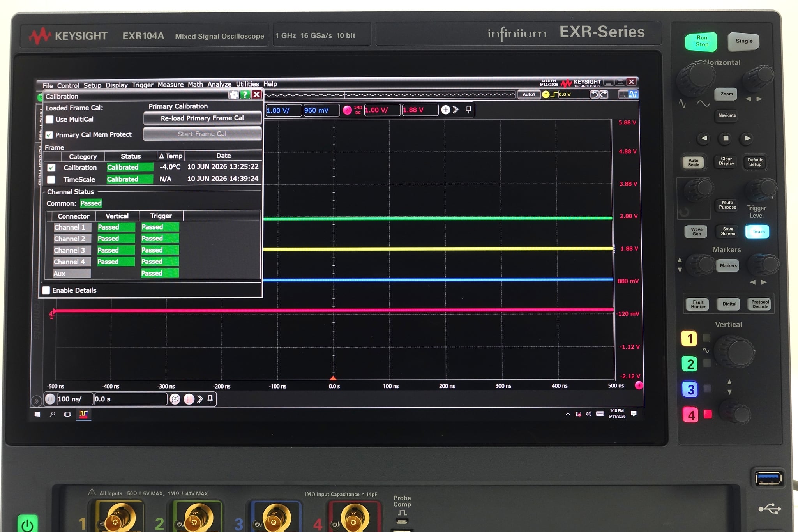Open the Windows Start menu

[37, 414]
